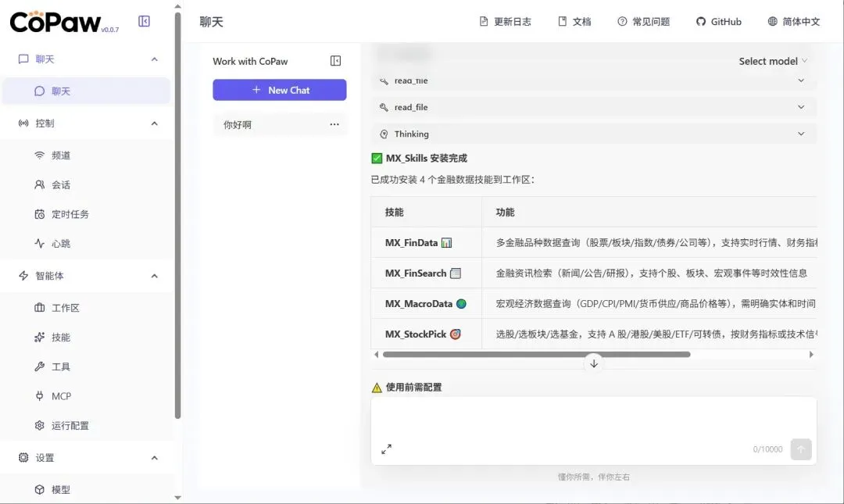Click the MX_StockPick skill cell
844x504 pixels.
[x=427, y=334]
